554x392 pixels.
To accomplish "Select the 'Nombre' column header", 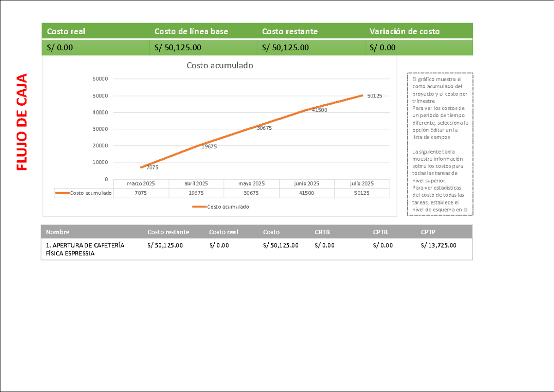I will (x=58, y=232).
